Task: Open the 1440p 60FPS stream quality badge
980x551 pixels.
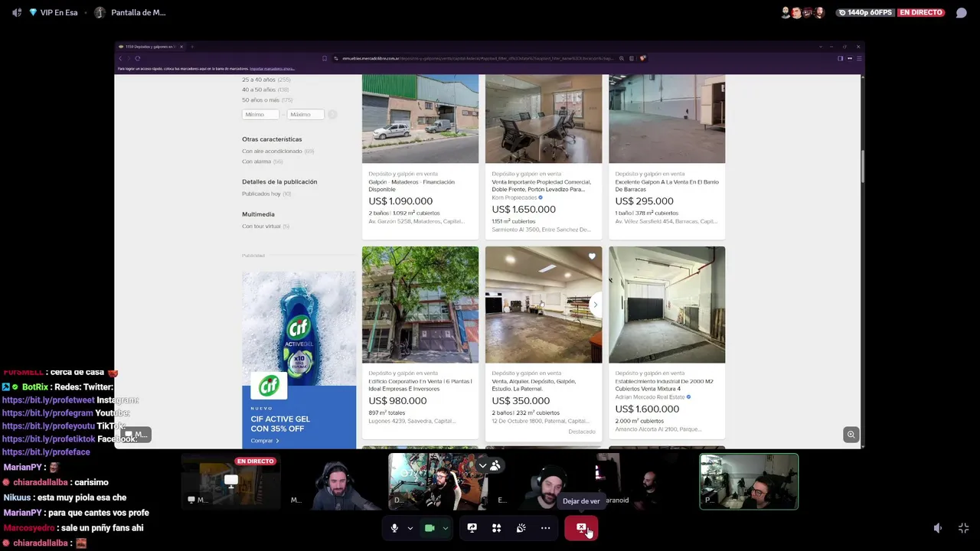Action: [x=865, y=12]
